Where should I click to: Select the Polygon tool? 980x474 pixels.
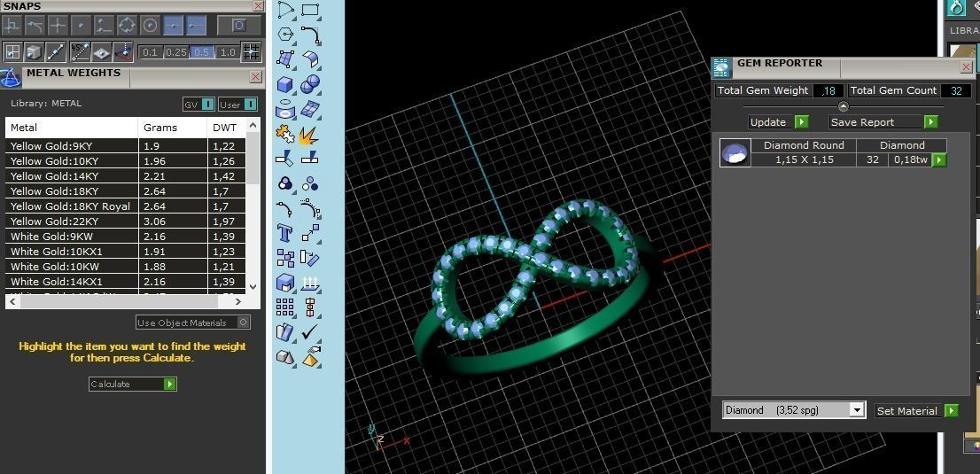pyautogui.click(x=285, y=35)
